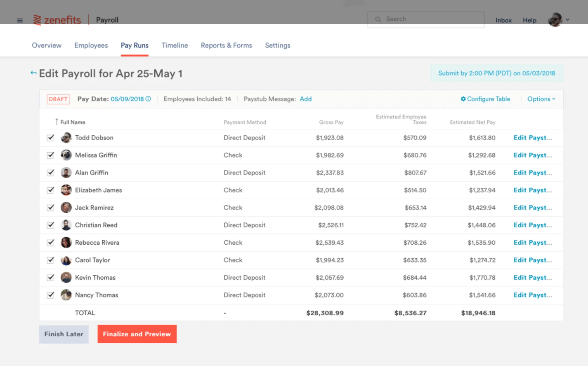Switch to the Reports & Forms tab

pyautogui.click(x=226, y=45)
